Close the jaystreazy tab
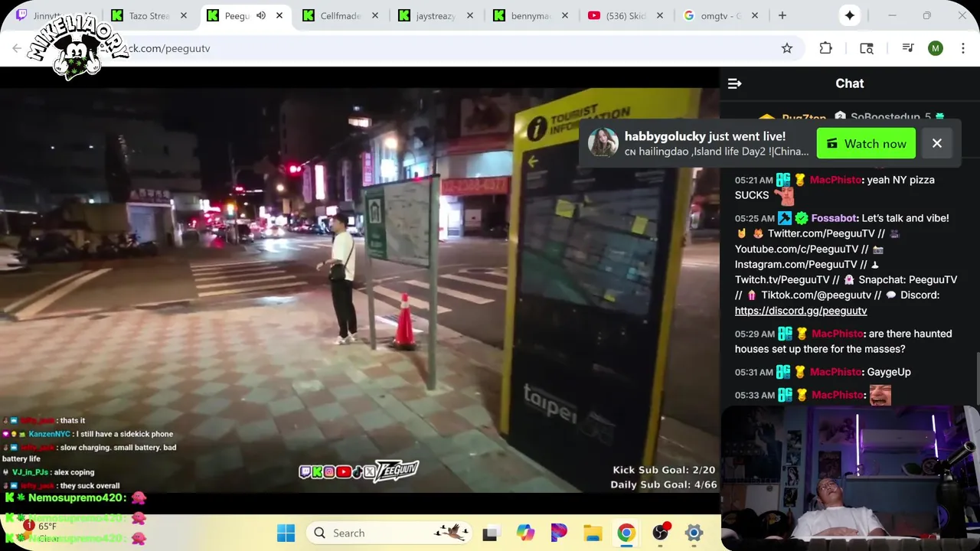The width and height of the screenshot is (980, 551). coord(470,15)
